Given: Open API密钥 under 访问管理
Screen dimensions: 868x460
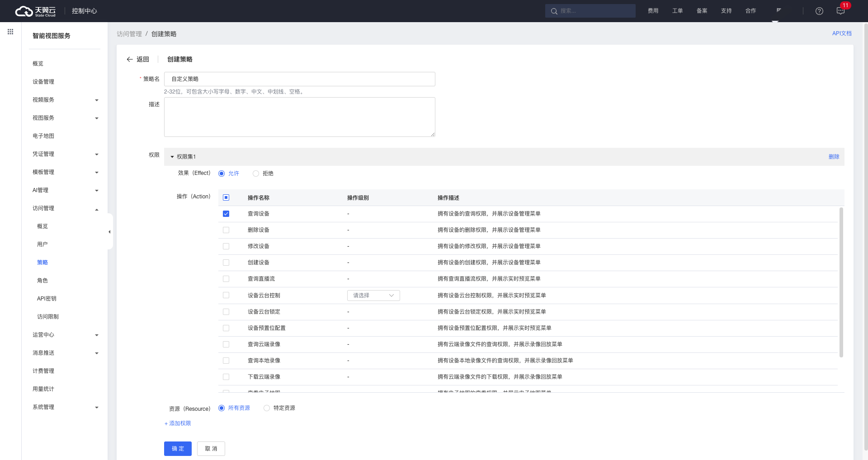Looking at the screenshot, I should (x=47, y=299).
